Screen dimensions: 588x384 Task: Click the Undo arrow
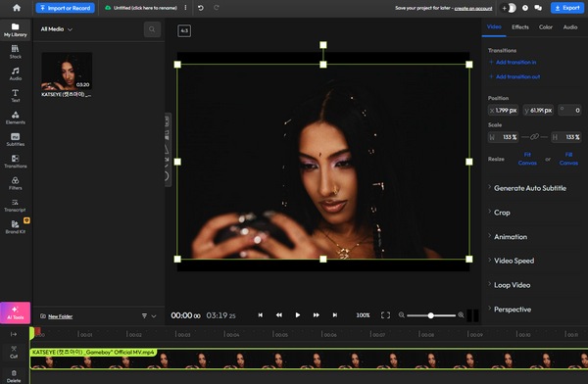[201, 8]
